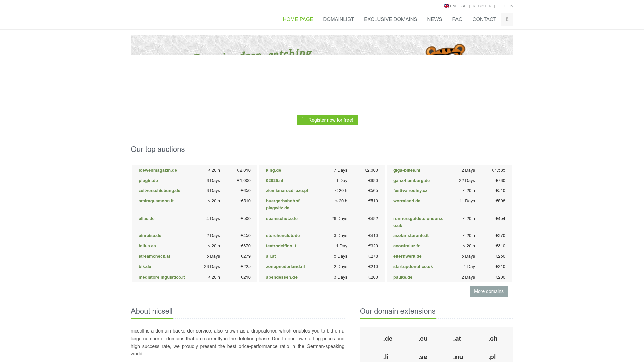Image resolution: width=644 pixels, height=362 pixels.
Task: Open the giga-bikes.nl auction
Action: [x=407, y=170]
